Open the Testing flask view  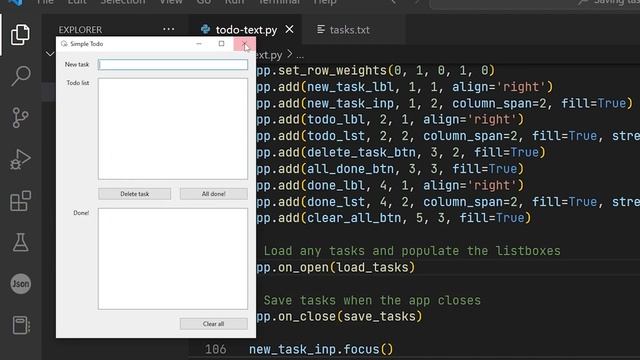pyautogui.click(x=20, y=242)
